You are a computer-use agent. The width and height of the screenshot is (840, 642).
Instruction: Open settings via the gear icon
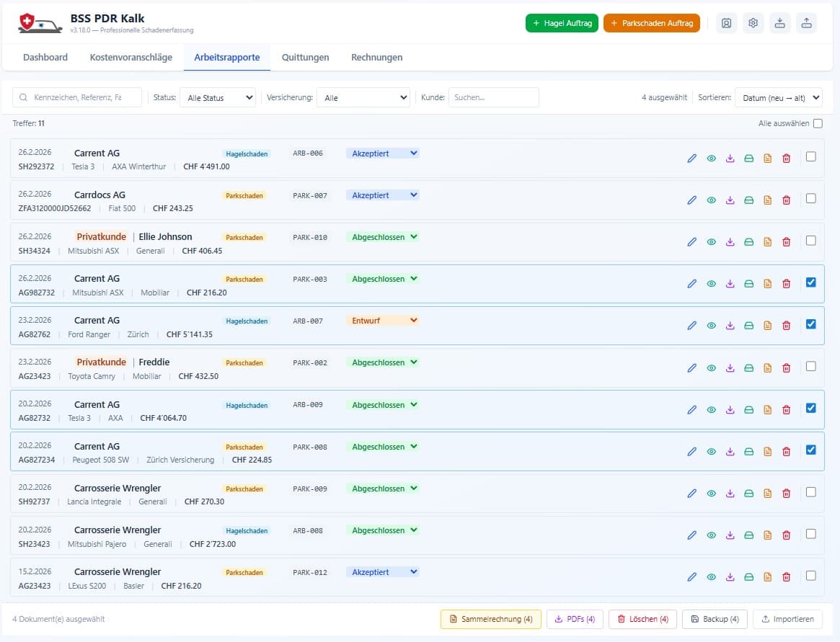[753, 23]
